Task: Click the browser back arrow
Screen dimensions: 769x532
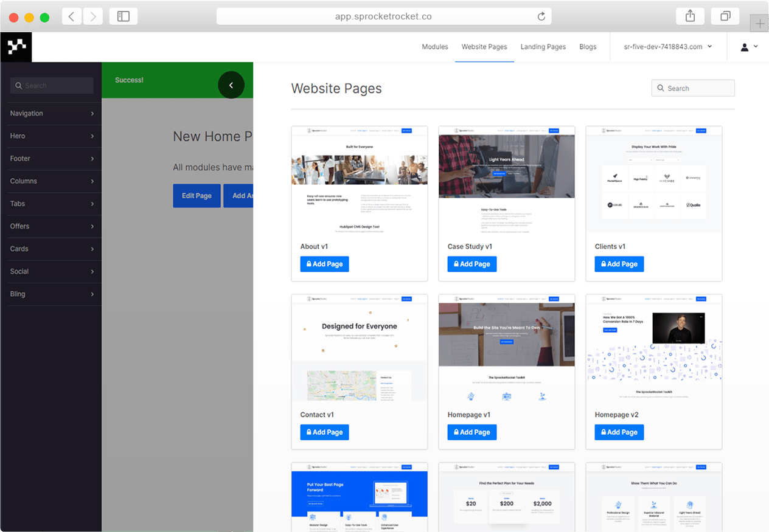Action: pos(71,16)
